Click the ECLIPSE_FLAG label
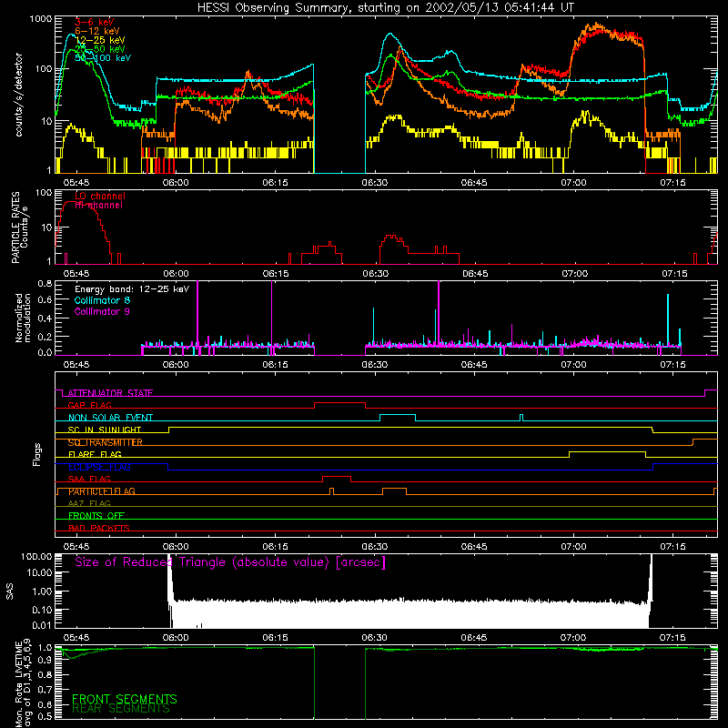The width and height of the screenshot is (728, 728). pyautogui.click(x=99, y=467)
